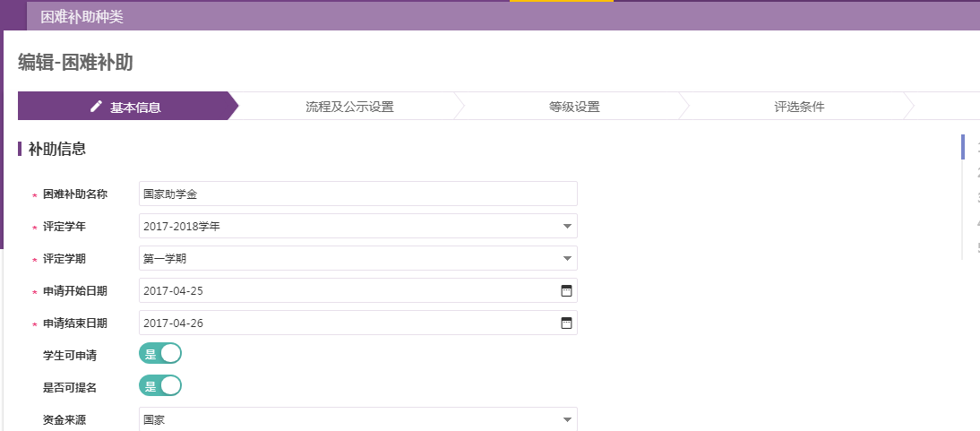This screenshot has width=980, height=431.
Task: Open calendar picker for 申请开始日期
Action: click(566, 290)
